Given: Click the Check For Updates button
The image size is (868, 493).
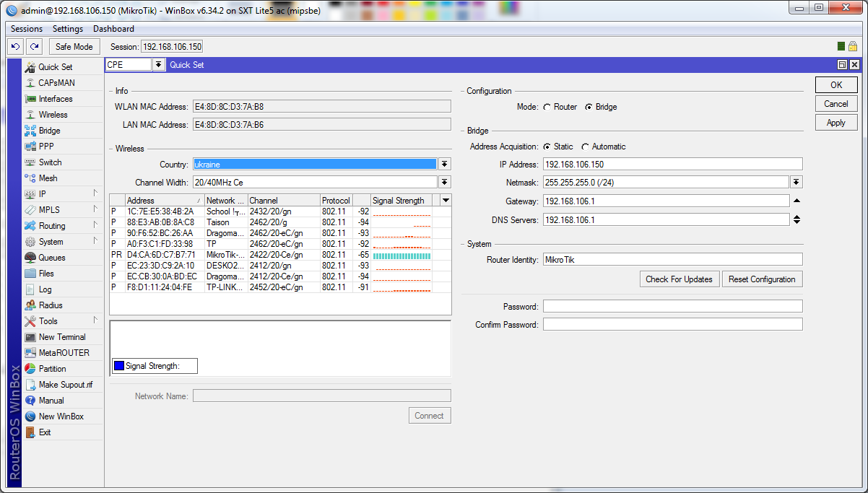Looking at the screenshot, I should [679, 279].
